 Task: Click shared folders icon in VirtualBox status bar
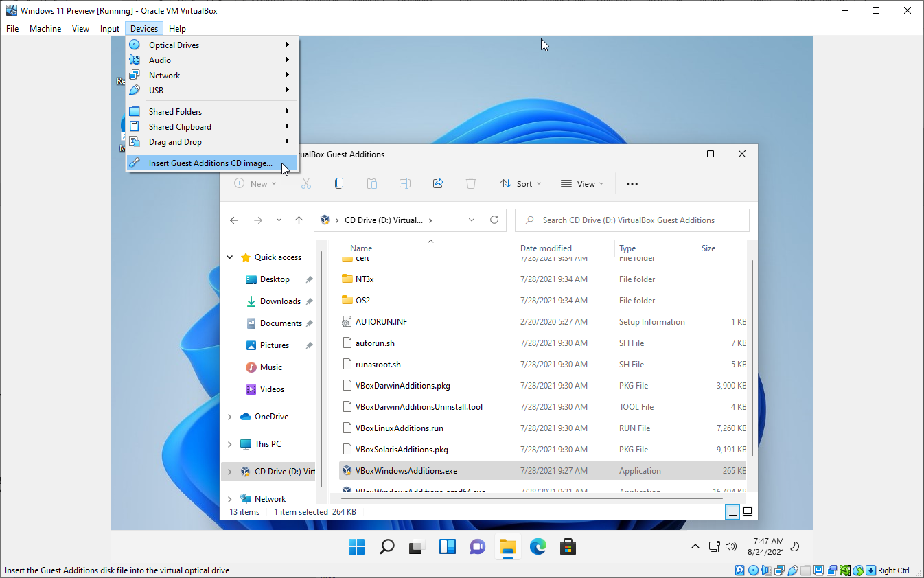[x=805, y=570]
